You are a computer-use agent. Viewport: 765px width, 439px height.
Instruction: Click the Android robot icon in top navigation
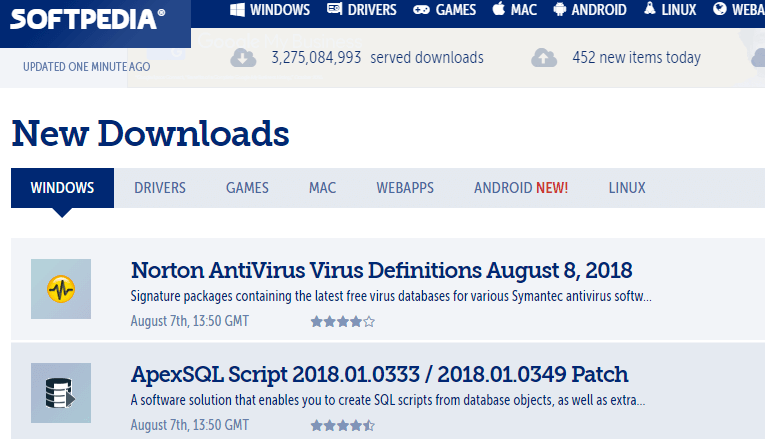click(560, 9)
